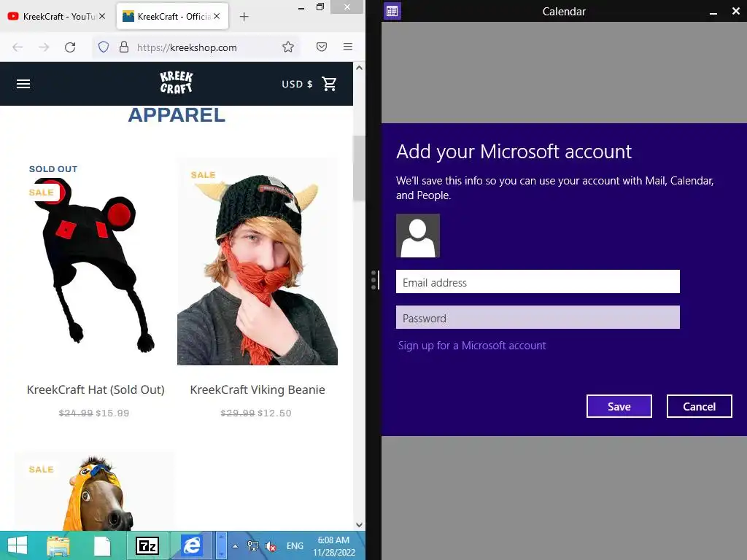
Task: Open KreekCraft Viking Beanie title link
Action: point(258,389)
